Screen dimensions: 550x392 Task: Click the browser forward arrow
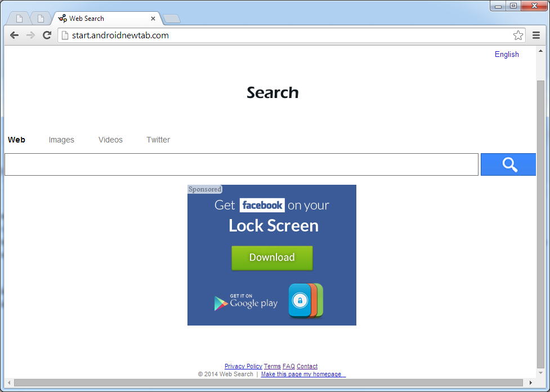(x=31, y=35)
